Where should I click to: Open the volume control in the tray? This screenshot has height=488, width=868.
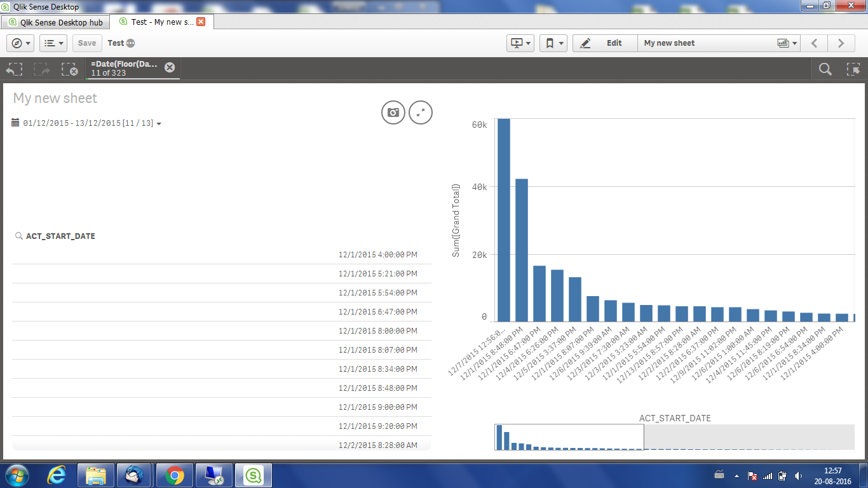tap(797, 475)
